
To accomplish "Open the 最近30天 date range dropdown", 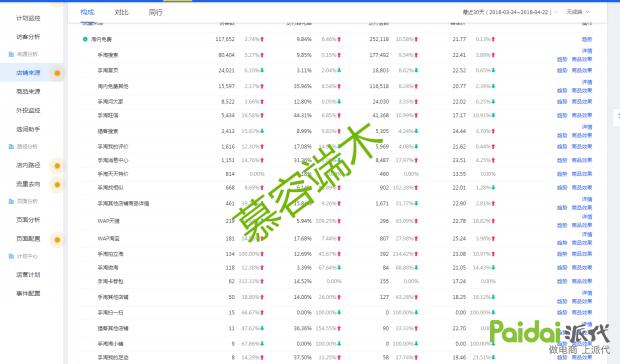I will [509, 12].
